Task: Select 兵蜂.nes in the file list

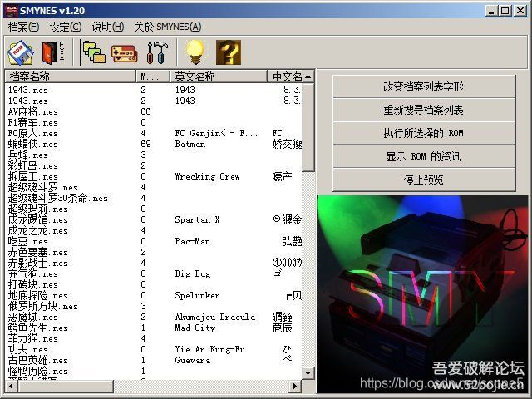Action: (28, 155)
